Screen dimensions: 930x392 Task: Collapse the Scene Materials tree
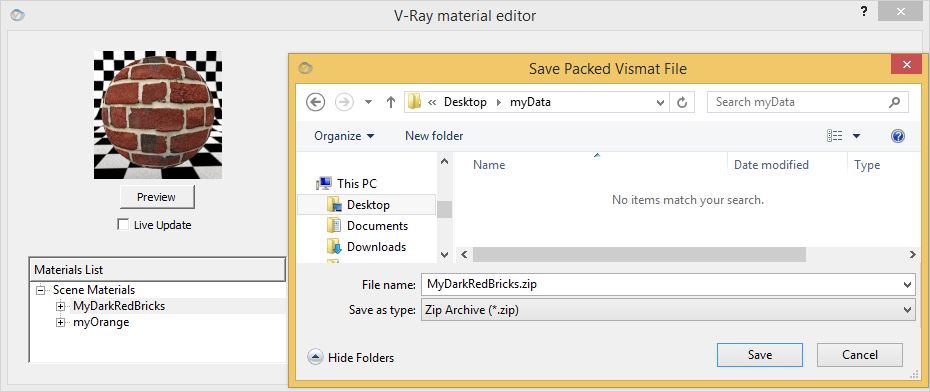[40, 290]
